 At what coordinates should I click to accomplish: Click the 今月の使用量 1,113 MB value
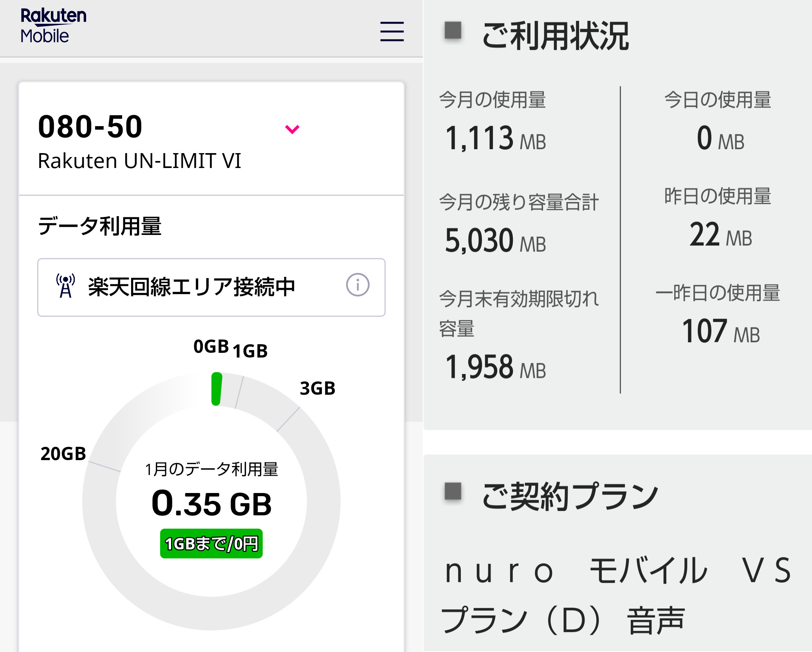(495, 138)
